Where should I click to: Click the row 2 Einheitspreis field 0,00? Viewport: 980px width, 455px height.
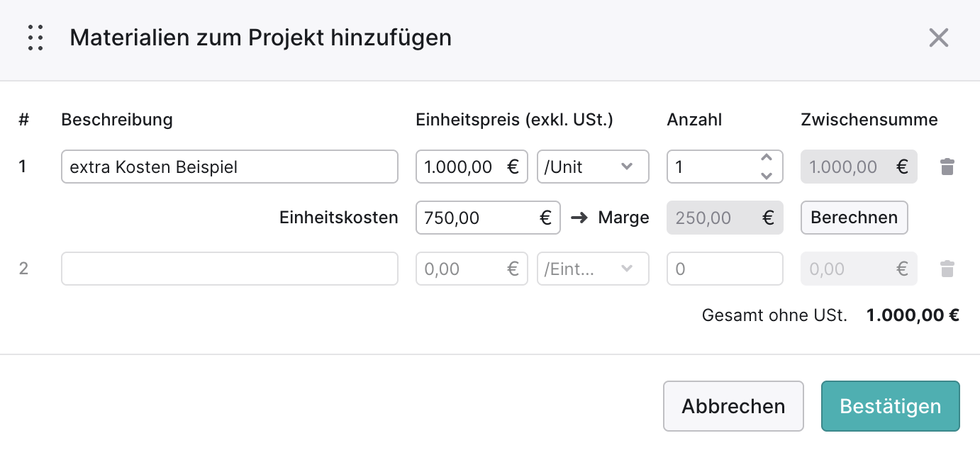tap(472, 269)
